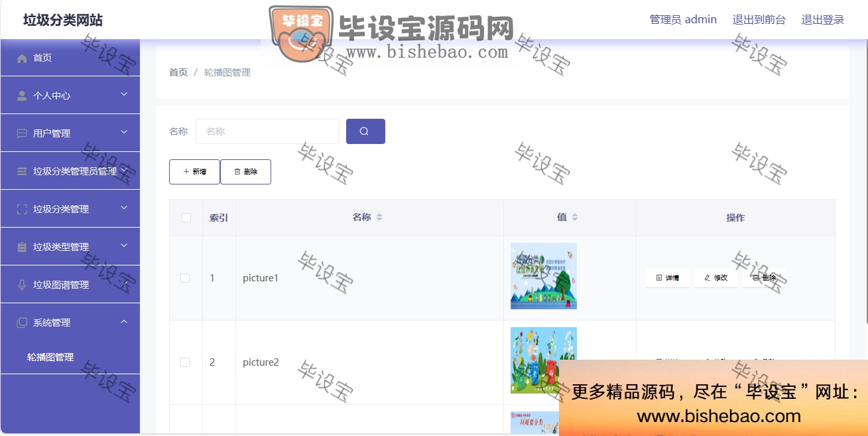The image size is (868, 436).
Task: Click the frame icon beside 垃圾分类管理
Action: tap(22, 209)
